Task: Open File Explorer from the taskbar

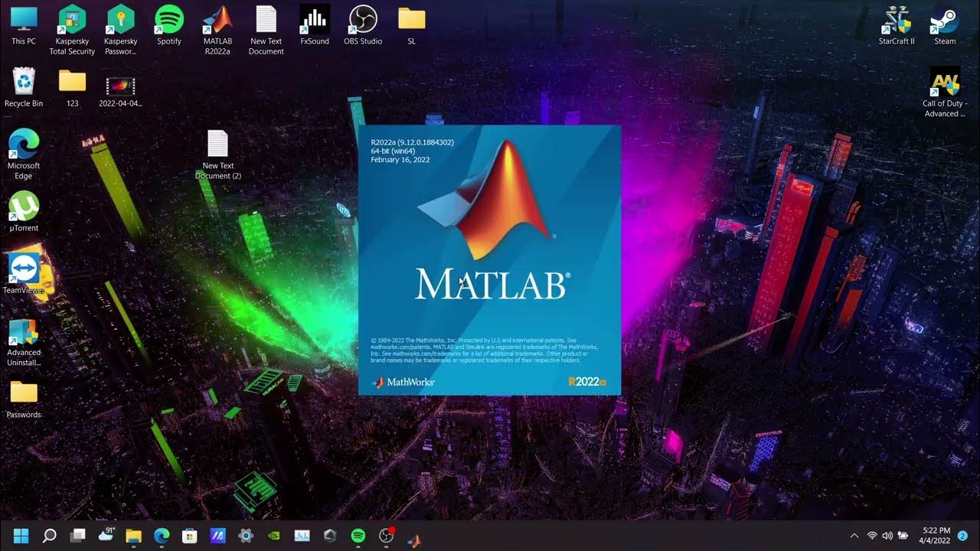Action: click(133, 536)
